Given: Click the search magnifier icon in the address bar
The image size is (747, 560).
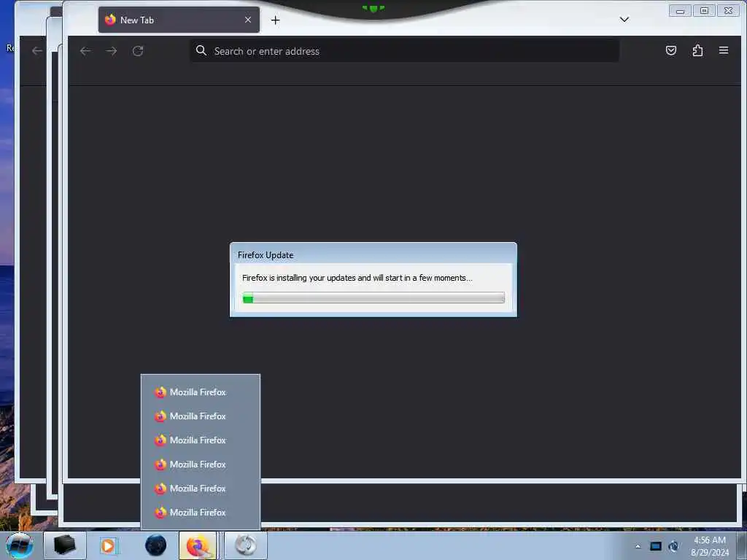Looking at the screenshot, I should (201, 50).
